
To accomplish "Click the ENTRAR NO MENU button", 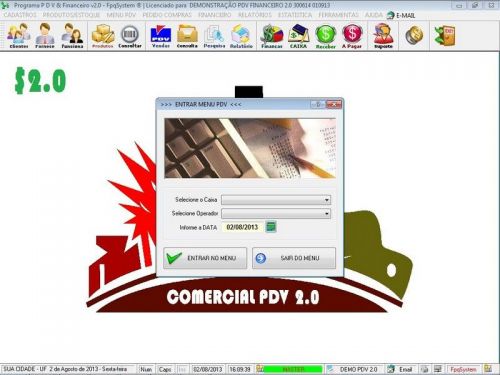I will 205,258.
